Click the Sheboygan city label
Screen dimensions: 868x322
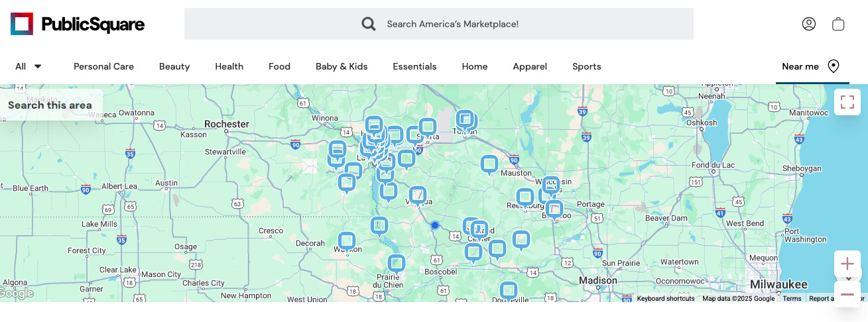(x=802, y=168)
